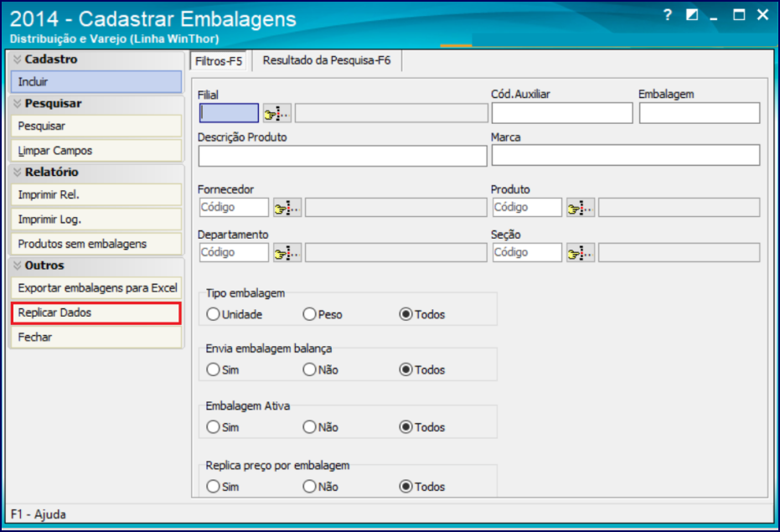Open the Filial lookup search icon
Image resolution: width=780 pixels, height=532 pixels.
coord(277,113)
